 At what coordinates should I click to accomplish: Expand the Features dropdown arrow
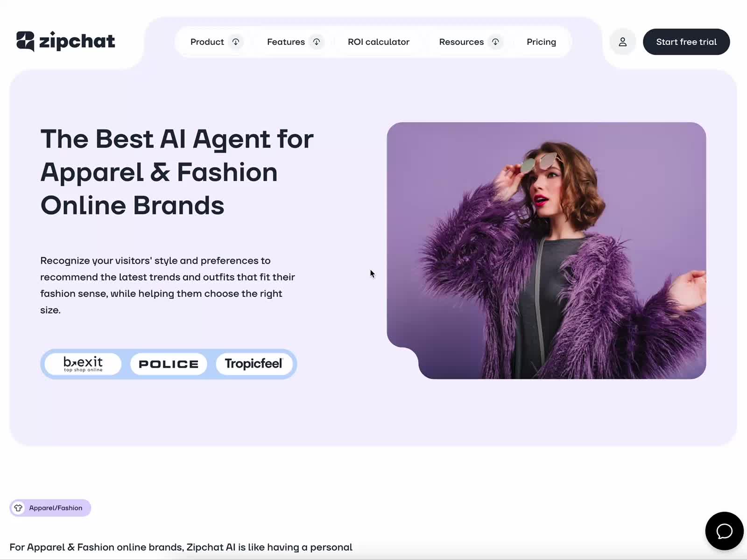click(x=317, y=42)
